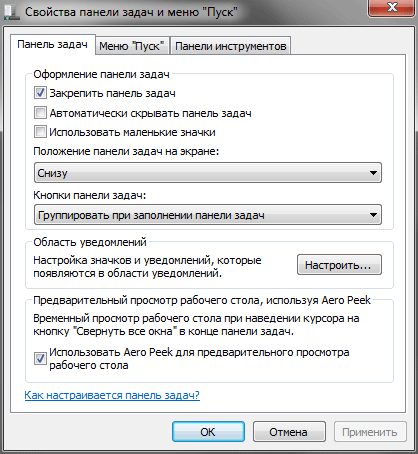This screenshot has width=418, height=454.
Task: Click the Применить button
Action: pyautogui.click(x=370, y=432)
